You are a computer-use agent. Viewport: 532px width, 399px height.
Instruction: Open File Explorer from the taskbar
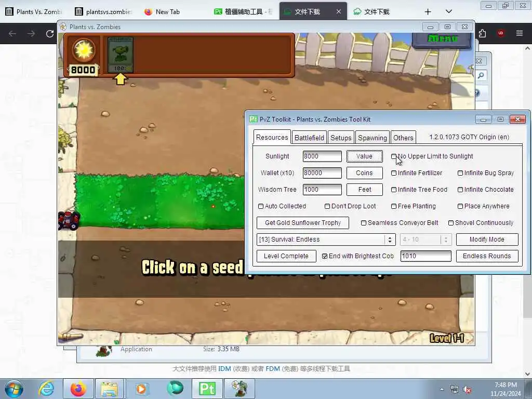point(109,389)
